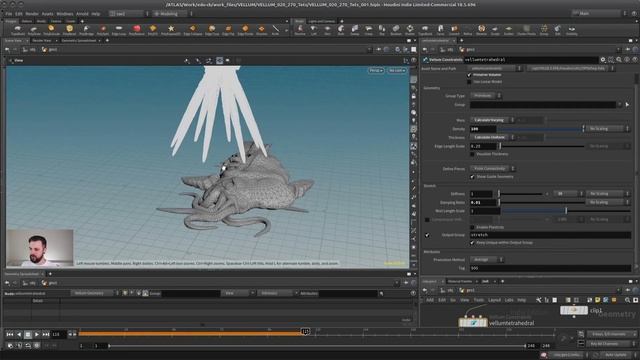Select the Edge Flip shelf tool
Screen dimensions: 640x360
228,29
